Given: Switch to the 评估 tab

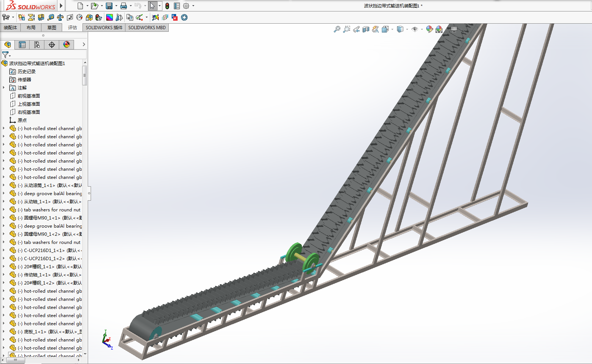Looking at the screenshot, I should coord(73,28).
